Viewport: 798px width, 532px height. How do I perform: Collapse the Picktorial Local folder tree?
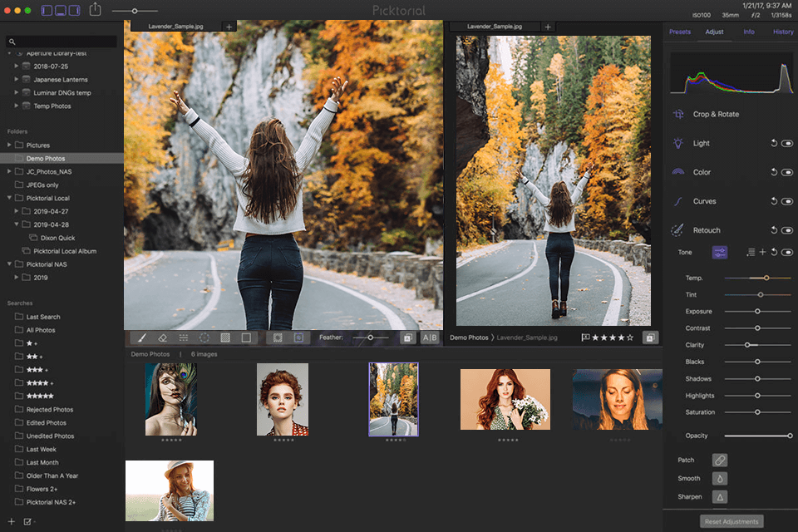pos(9,198)
